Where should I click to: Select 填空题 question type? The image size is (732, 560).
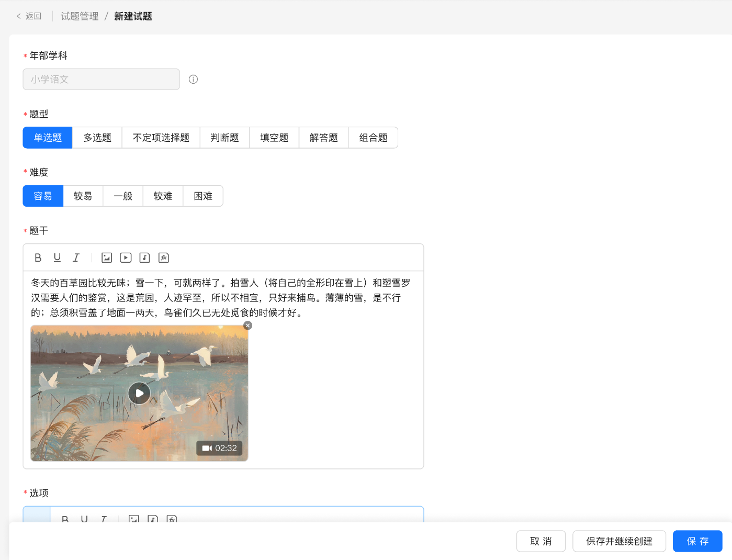tap(274, 138)
